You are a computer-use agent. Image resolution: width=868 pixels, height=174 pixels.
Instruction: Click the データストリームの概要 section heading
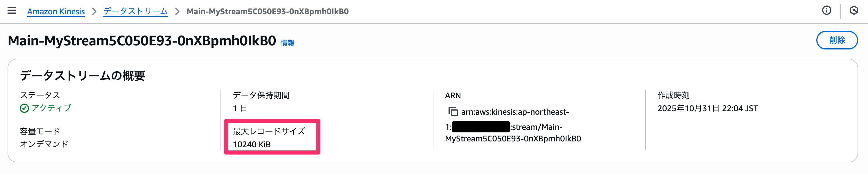point(83,76)
